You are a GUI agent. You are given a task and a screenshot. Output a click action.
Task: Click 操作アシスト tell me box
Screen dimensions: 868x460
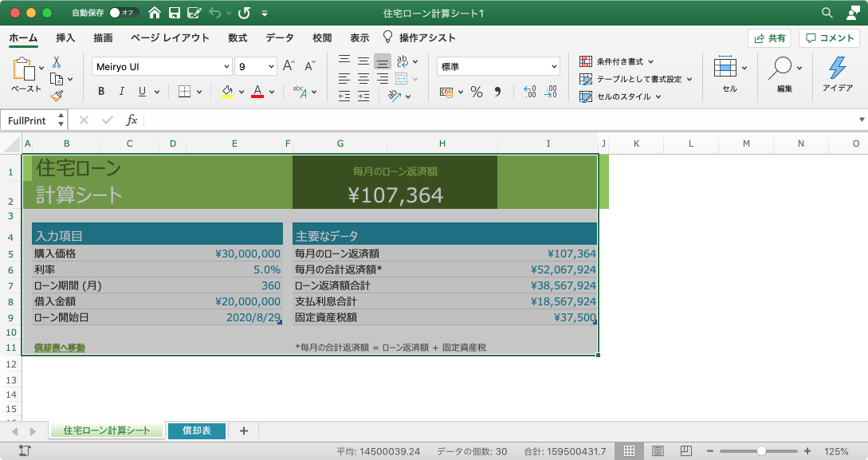pyautogui.click(x=419, y=37)
